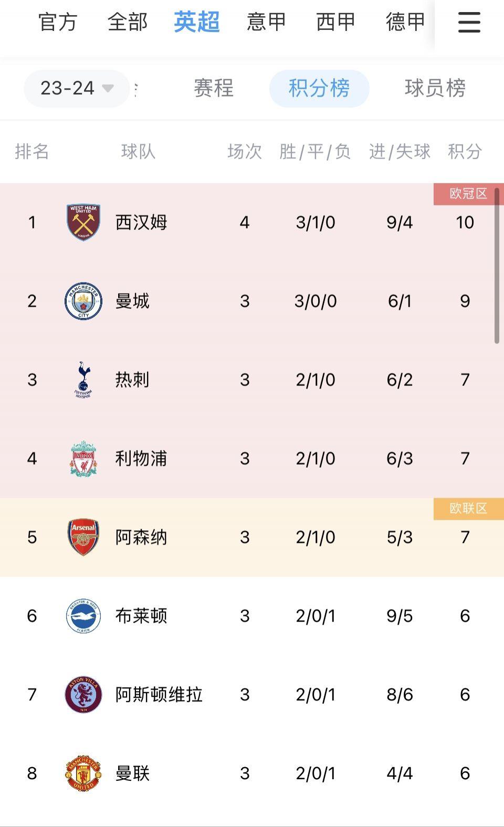This screenshot has height=827, width=504.
Task: Tap the Manchester City crest
Action: (x=83, y=301)
